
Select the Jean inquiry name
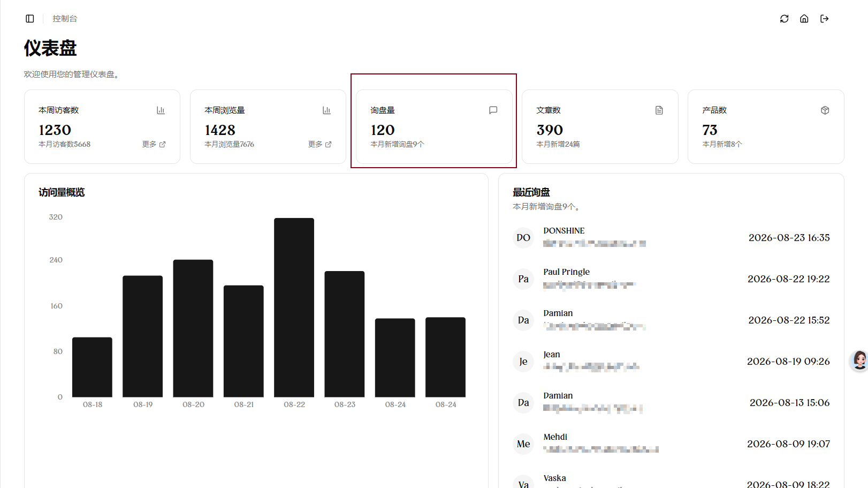(552, 355)
